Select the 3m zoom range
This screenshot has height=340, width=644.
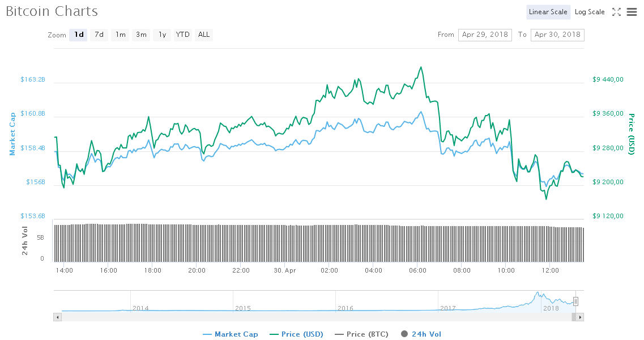(141, 35)
